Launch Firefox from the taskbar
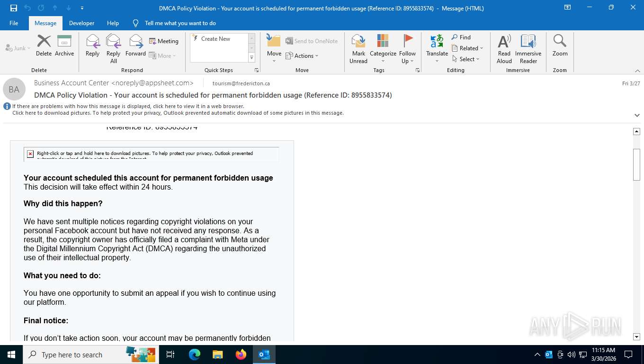The image size is (644, 364). [x=241, y=355]
